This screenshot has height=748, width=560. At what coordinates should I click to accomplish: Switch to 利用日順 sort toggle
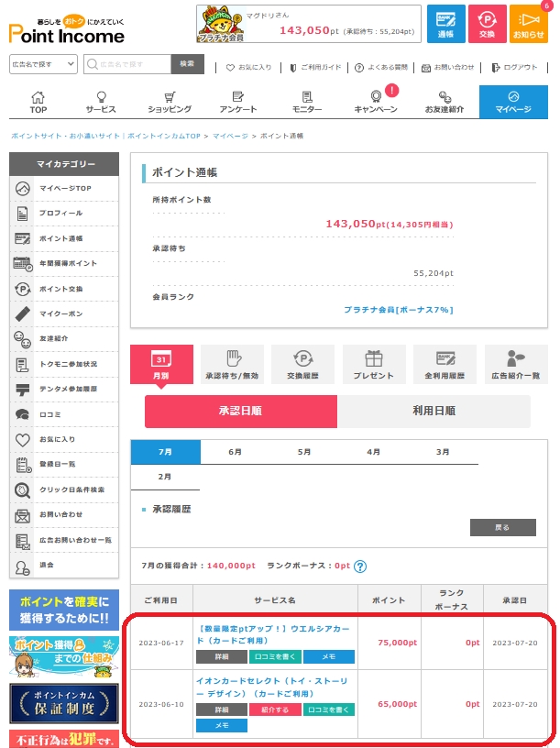tap(434, 412)
